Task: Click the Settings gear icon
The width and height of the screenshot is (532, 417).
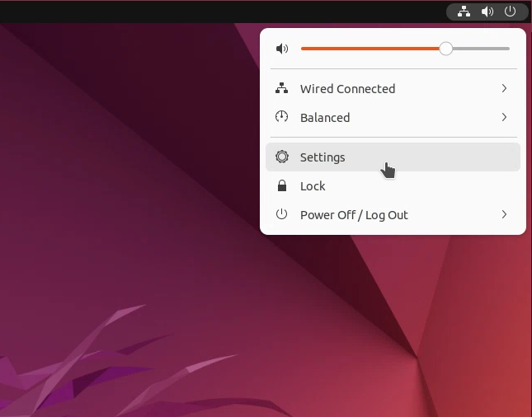Action: coord(282,157)
